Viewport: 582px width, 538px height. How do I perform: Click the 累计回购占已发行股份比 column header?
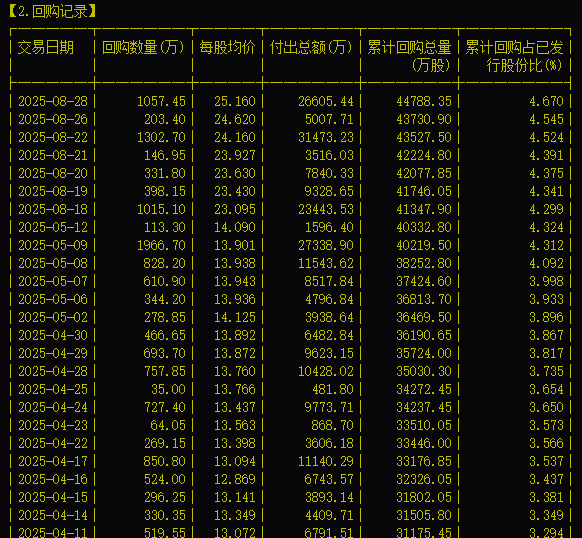click(x=514, y=56)
